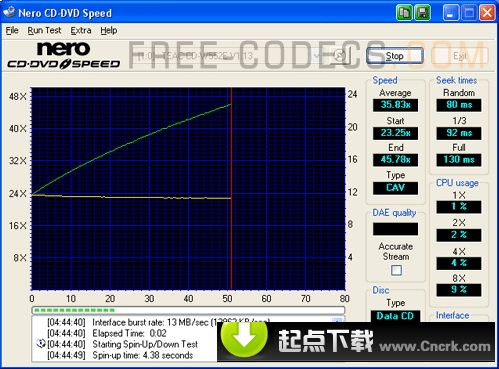Click the Stop button
Screen dimensions: 499x369
tap(395, 56)
